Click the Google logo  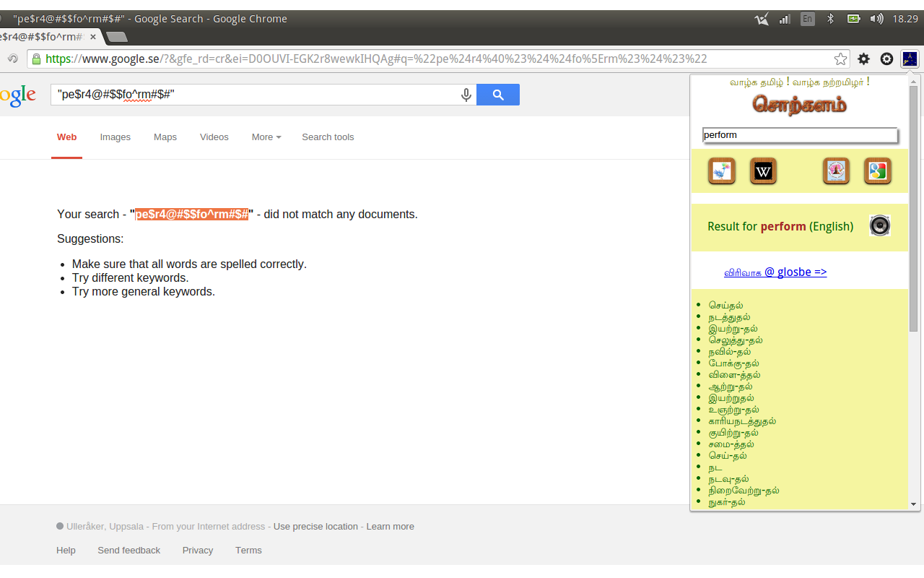(x=17, y=95)
